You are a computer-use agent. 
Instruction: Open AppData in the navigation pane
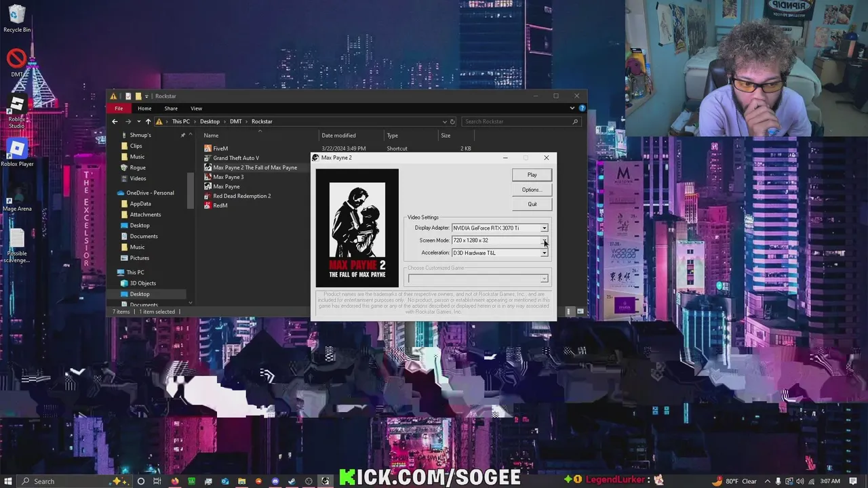[140, 203]
